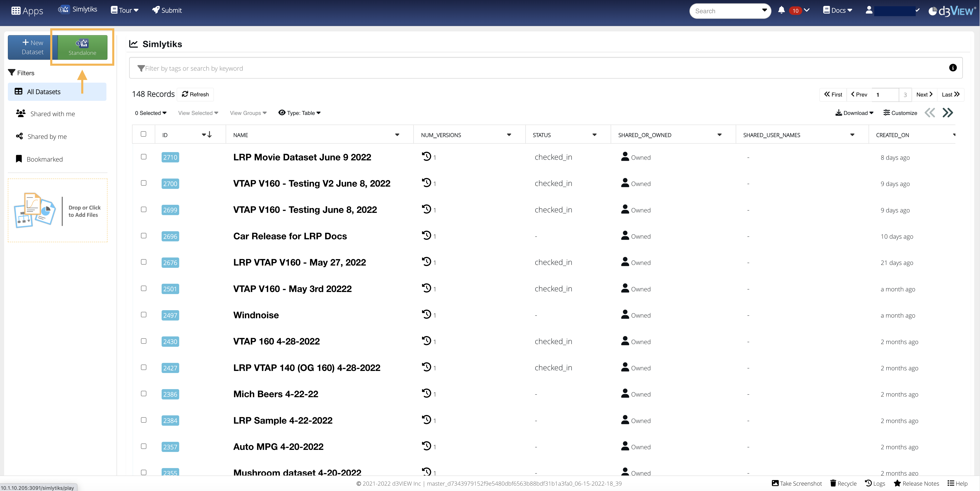Click the top Search box

[x=730, y=11]
